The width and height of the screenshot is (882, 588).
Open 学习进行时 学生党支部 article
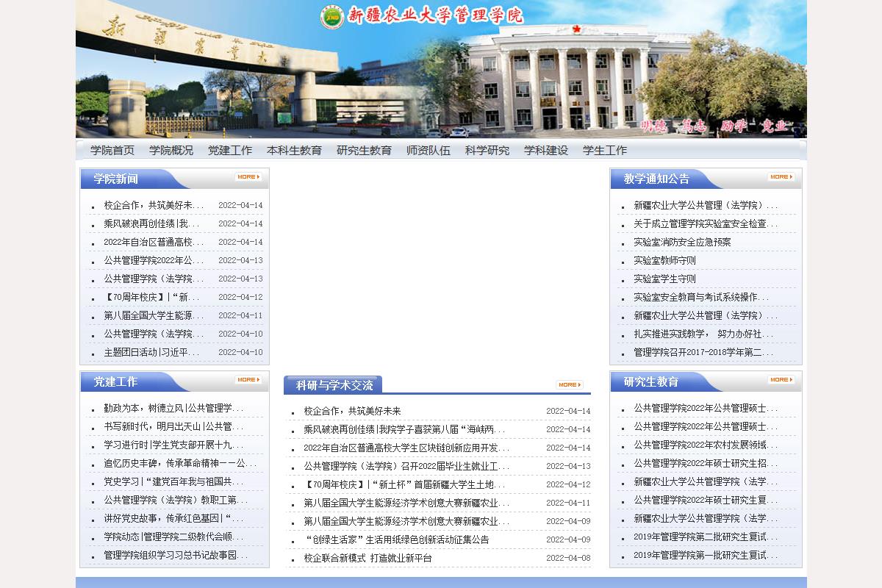173,445
